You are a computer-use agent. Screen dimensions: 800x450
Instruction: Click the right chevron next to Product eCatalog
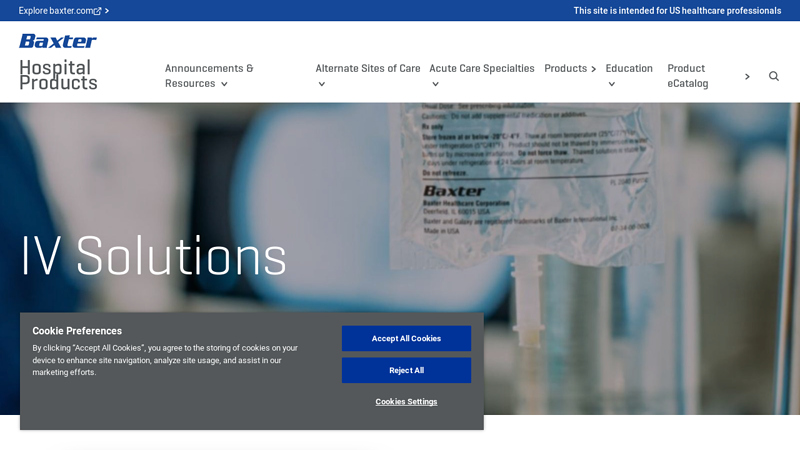(747, 77)
